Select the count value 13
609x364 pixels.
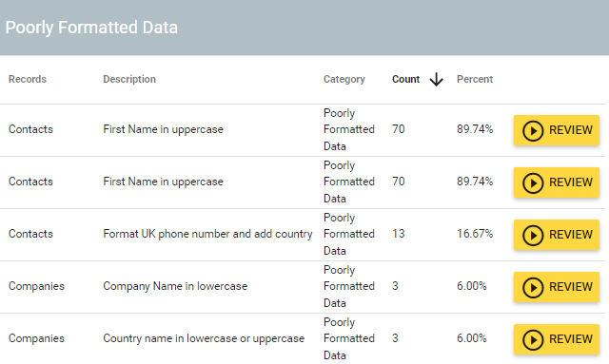[x=399, y=234]
